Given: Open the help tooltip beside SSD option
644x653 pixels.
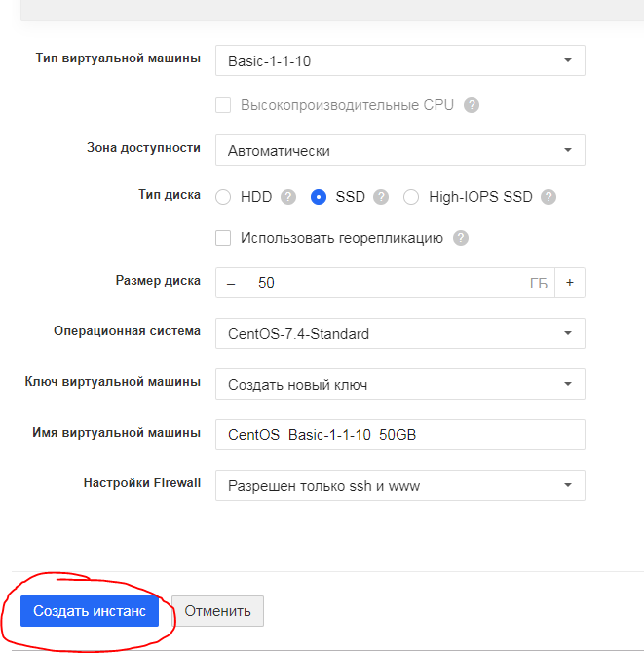Looking at the screenshot, I should tap(381, 197).
